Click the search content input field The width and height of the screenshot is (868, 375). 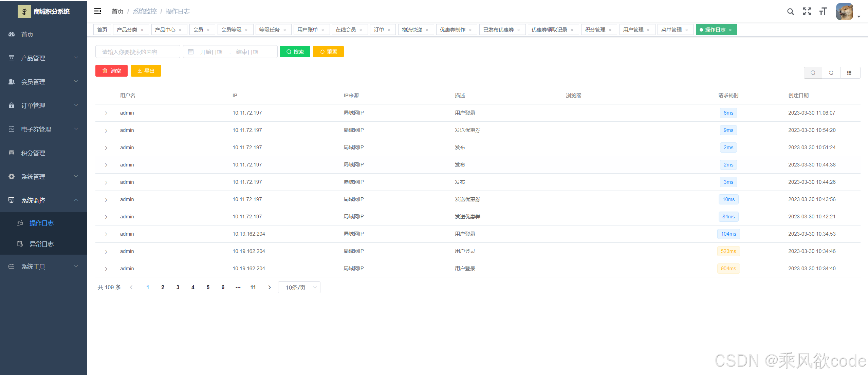point(137,52)
